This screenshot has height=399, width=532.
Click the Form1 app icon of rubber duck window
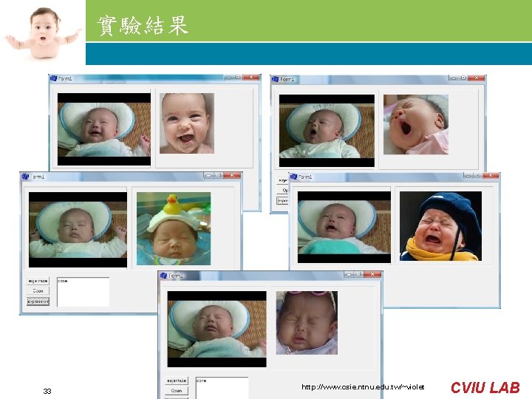pos(25,177)
